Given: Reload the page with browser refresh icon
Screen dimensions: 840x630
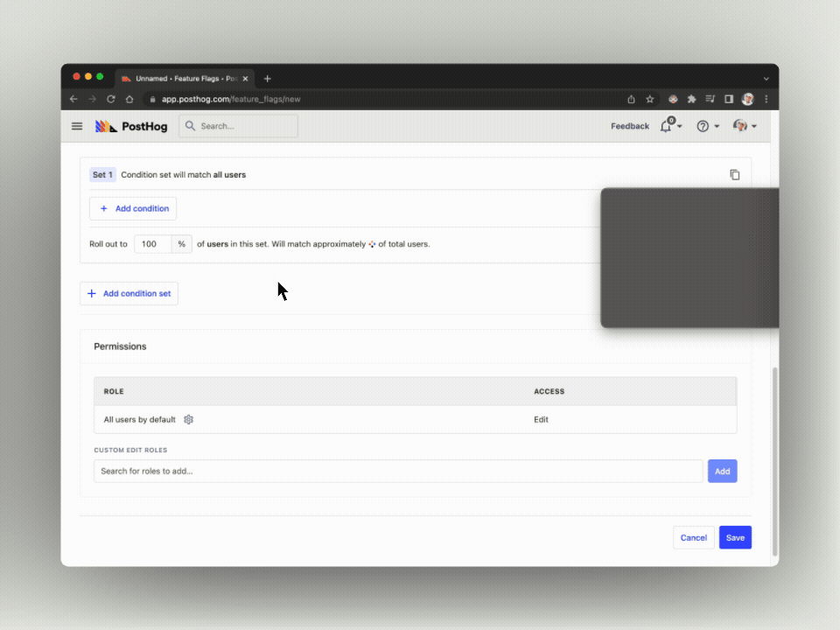Looking at the screenshot, I should coord(111,99).
